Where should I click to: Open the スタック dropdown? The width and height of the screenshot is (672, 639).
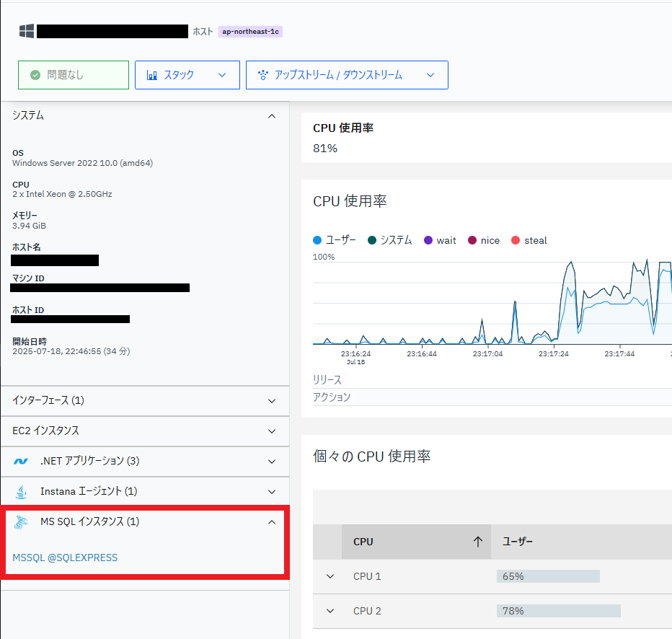[x=187, y=75]
